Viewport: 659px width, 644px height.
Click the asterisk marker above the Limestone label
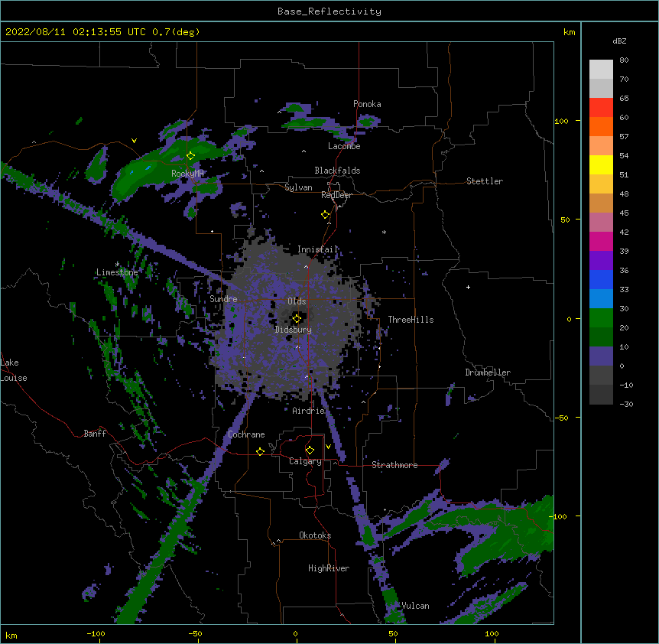[117, 265]
